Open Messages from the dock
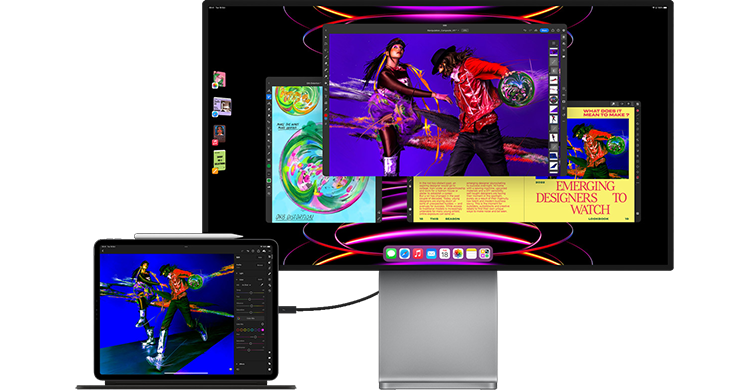The width and height of the screenshot is (750, 390). tap(391, 254)
